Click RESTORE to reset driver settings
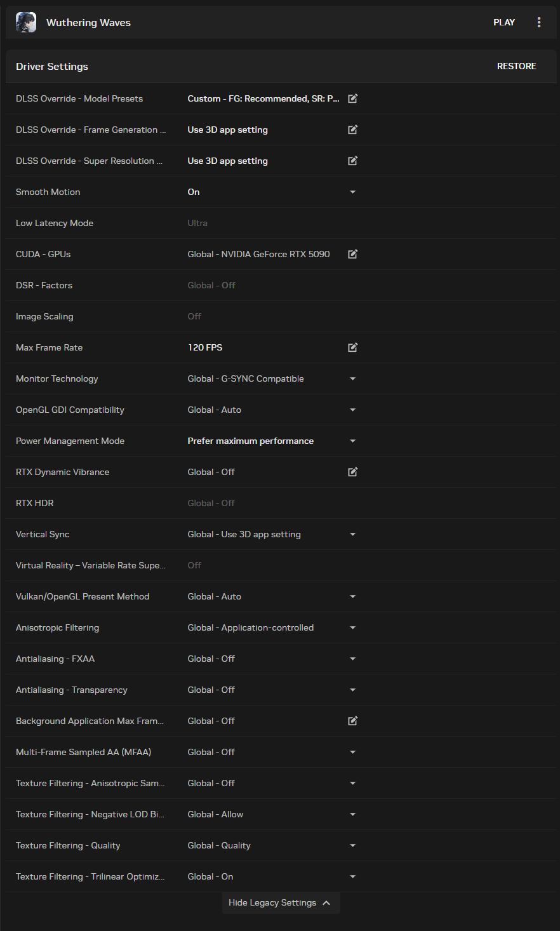The image size is (560, 931). tap(517, 66)
